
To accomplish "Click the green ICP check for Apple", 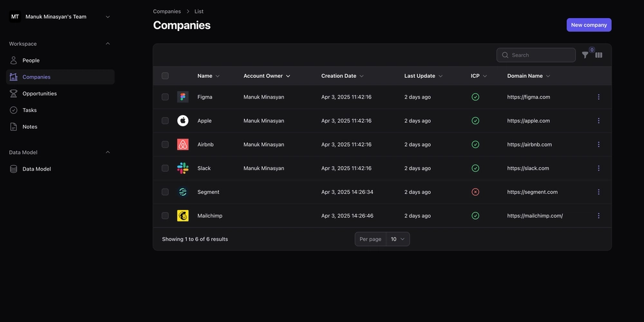I will (x=475, y=121).
